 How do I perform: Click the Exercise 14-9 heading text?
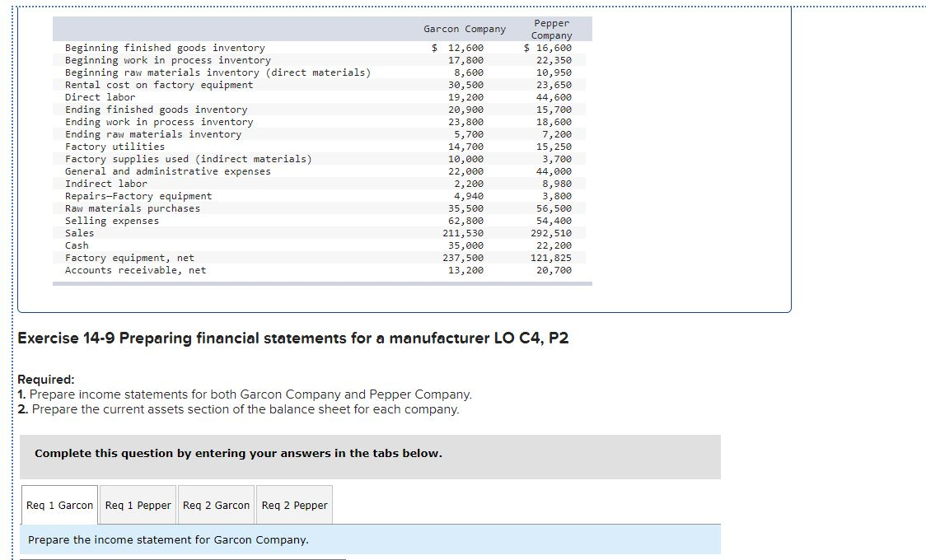click(294, 338)
